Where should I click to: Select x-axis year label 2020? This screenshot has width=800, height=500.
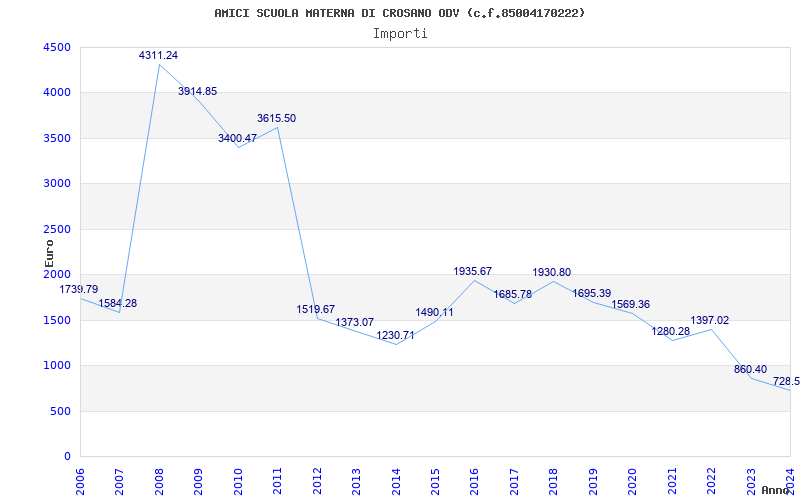[632, 481]
